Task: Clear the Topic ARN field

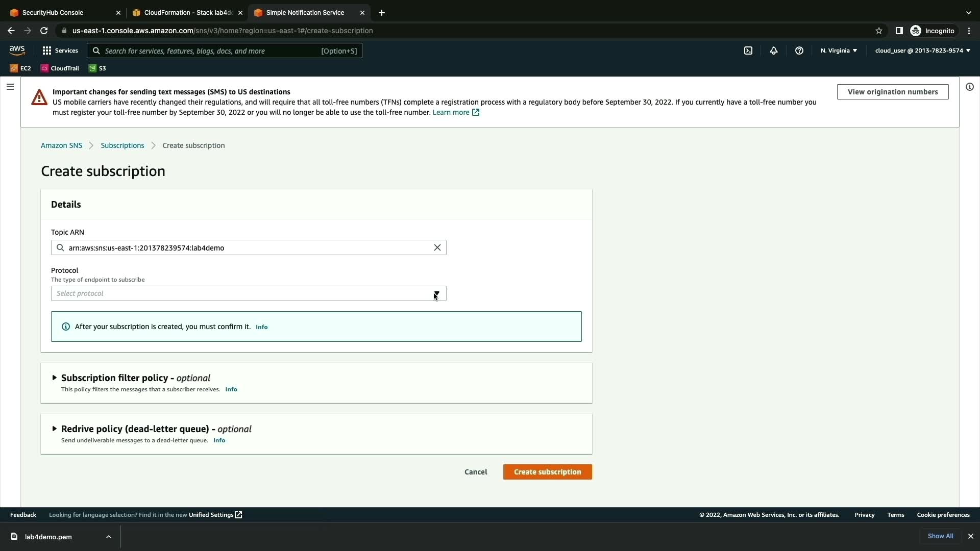Action: [437, 247]
